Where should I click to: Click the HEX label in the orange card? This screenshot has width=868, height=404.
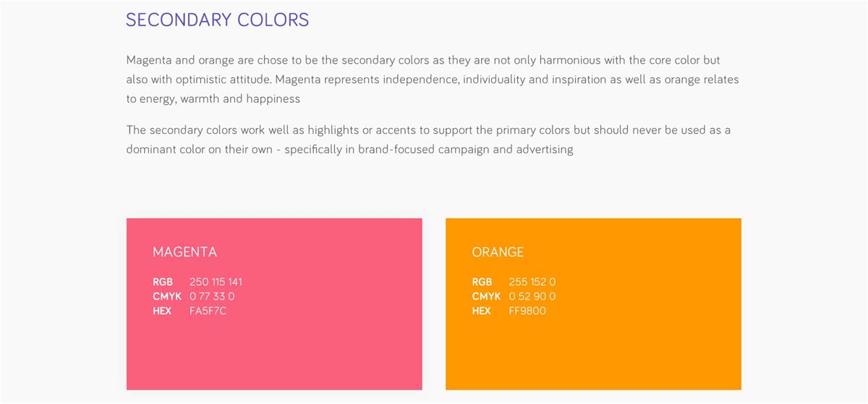tap(481, 311)
